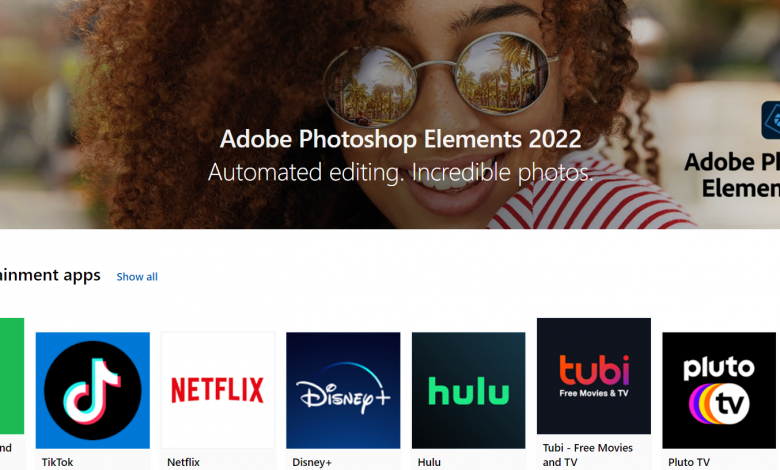Click the Disney+ title under its tile
This screenshot has height=470, width=780.
pyautogui.click(x=311, y=463)
